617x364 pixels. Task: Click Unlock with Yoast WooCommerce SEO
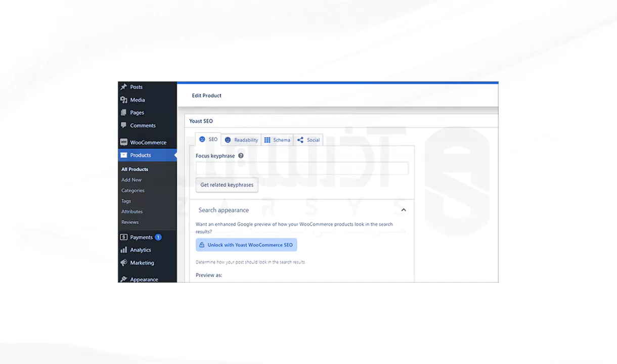point(246,245)
